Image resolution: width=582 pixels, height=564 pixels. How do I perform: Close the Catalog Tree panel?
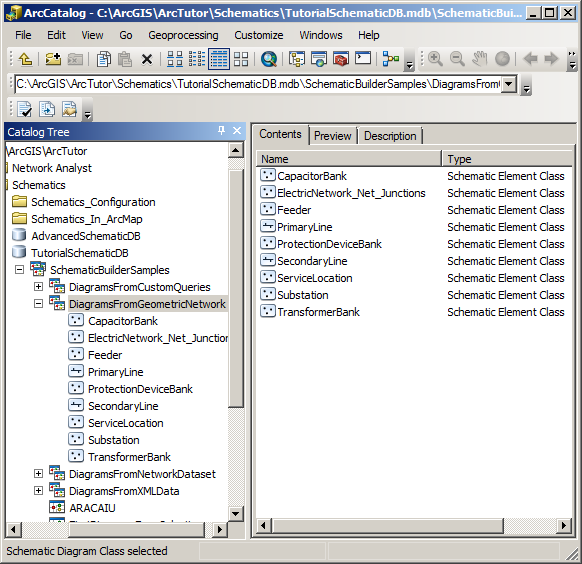click(237, 131)
